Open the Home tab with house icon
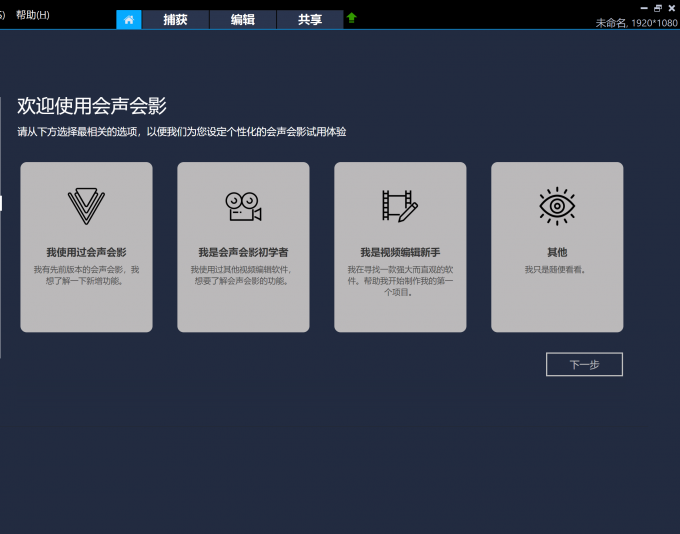The height and width of the screenshot is (534, 680). coord(129,20)
